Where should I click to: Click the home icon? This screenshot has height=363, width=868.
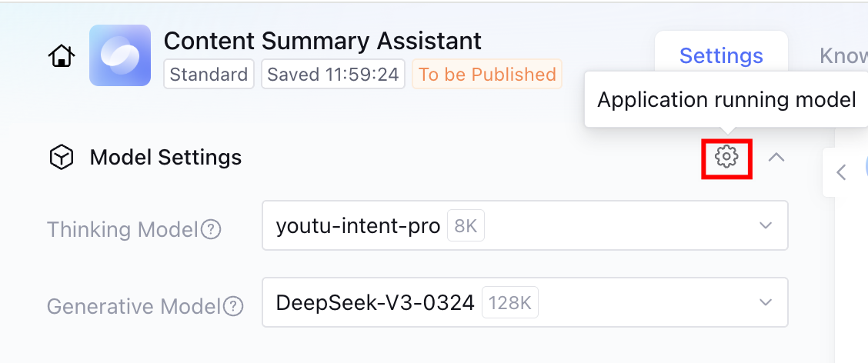62,56
